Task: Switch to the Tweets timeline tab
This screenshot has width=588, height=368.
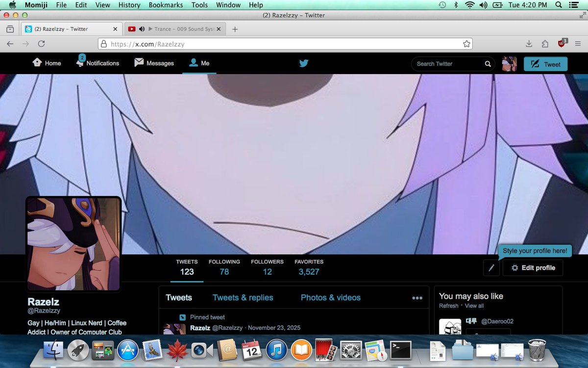Action: [179, 297]
